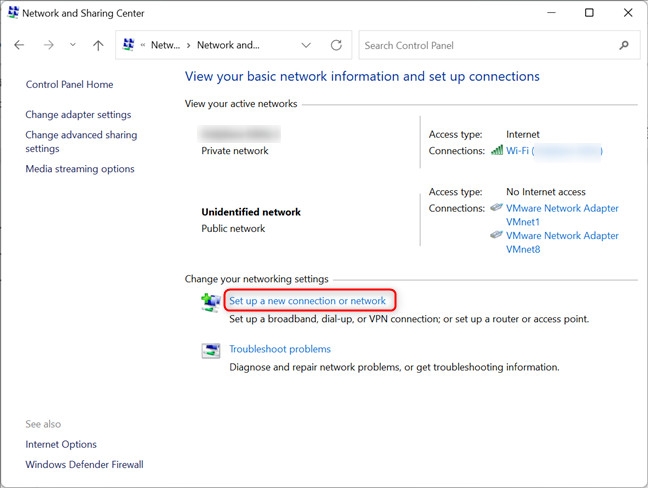Open Control Panel Home

click(69, 85)
